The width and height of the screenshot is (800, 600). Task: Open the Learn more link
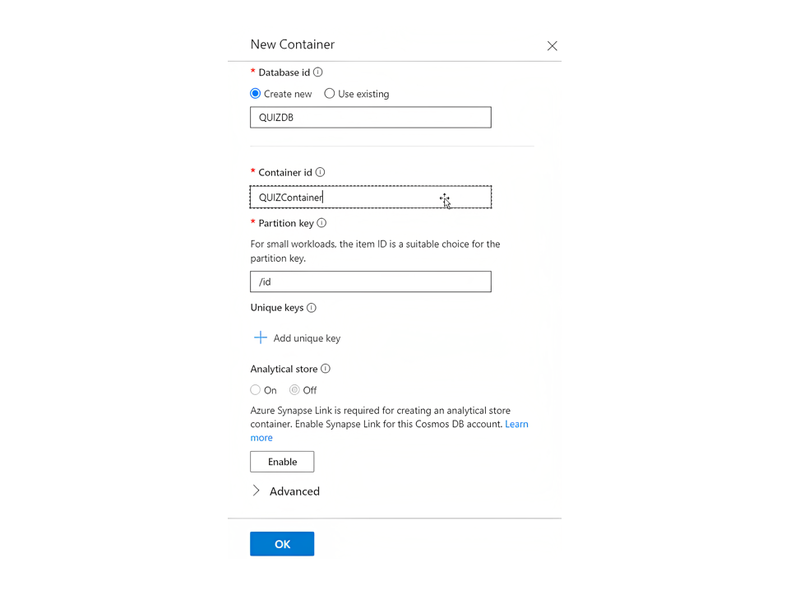click(516, 424)
